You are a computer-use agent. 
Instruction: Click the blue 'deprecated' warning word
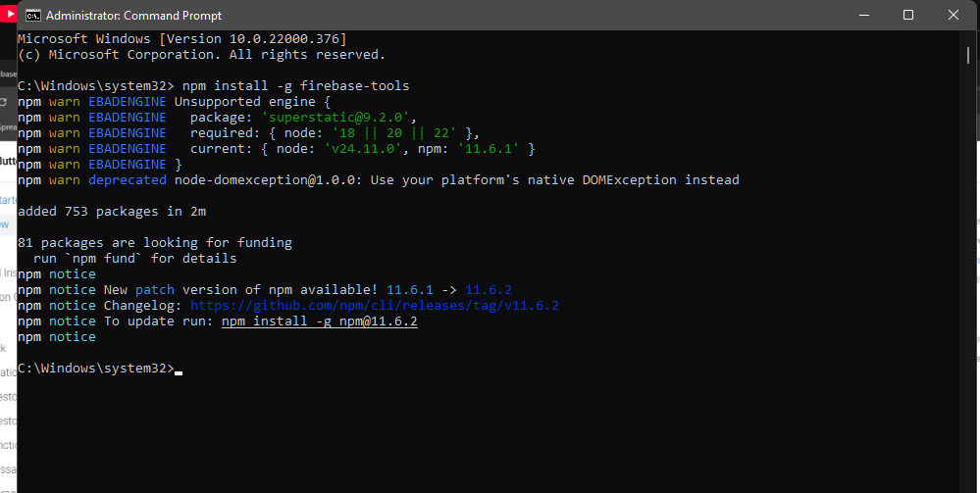pyautogui.click(x=128, y=180)
